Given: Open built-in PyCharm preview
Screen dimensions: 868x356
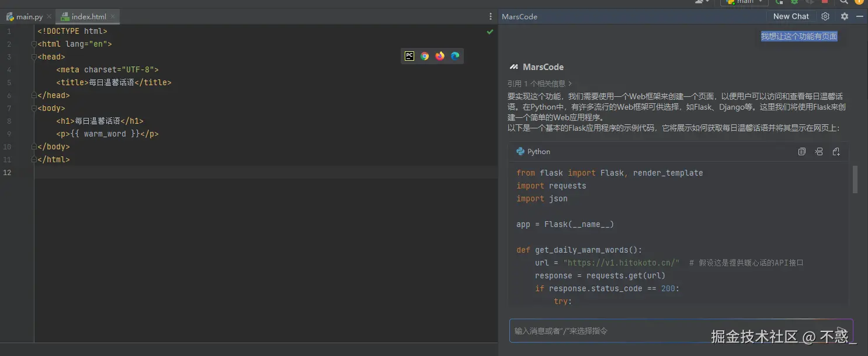Looking at the screenshot, I should (409, 56).
